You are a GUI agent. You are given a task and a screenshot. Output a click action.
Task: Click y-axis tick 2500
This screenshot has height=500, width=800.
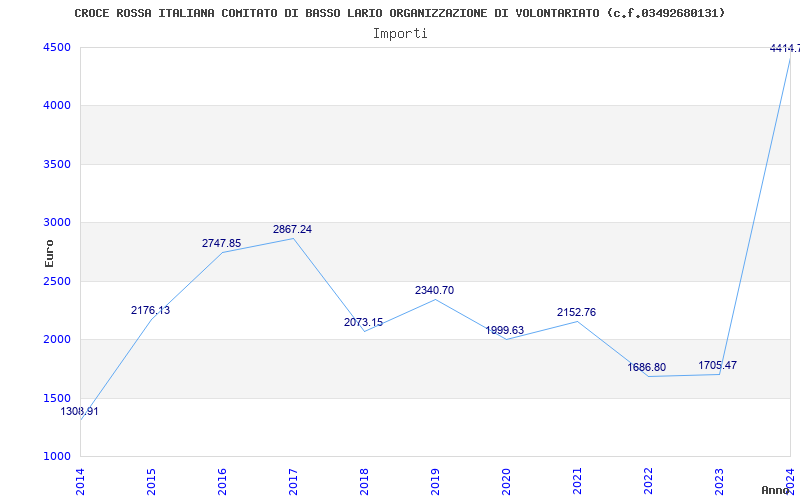point(56,281)
